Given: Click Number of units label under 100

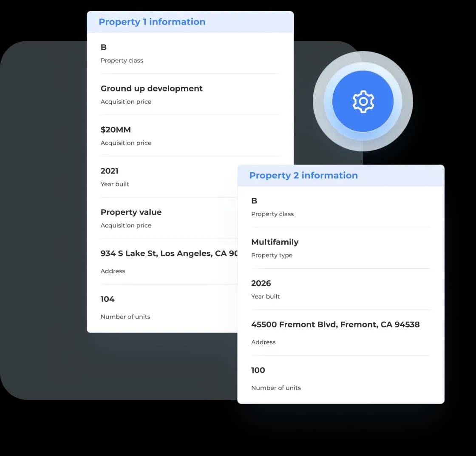Looking at the screenshot, I should [x=276, y=388].
